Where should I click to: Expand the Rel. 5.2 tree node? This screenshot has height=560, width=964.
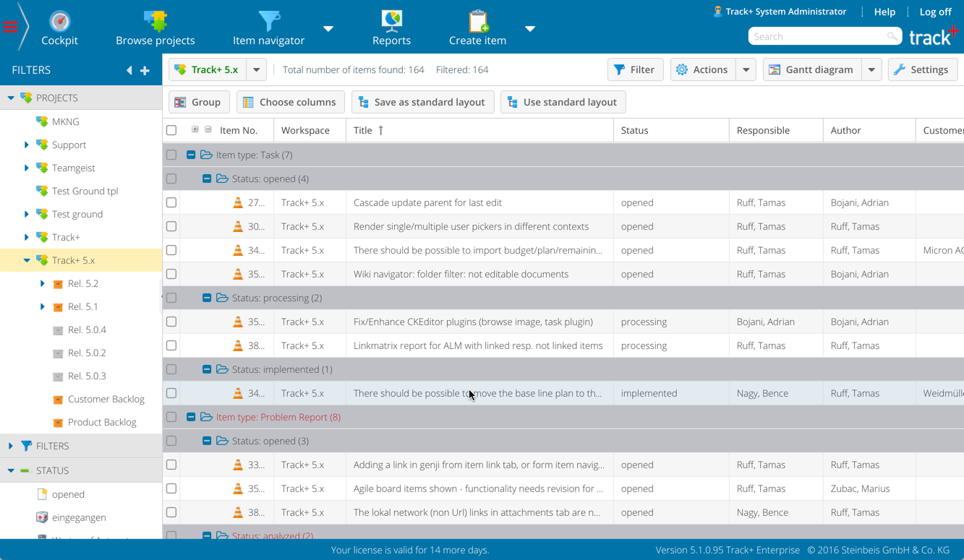click(43, 284)
